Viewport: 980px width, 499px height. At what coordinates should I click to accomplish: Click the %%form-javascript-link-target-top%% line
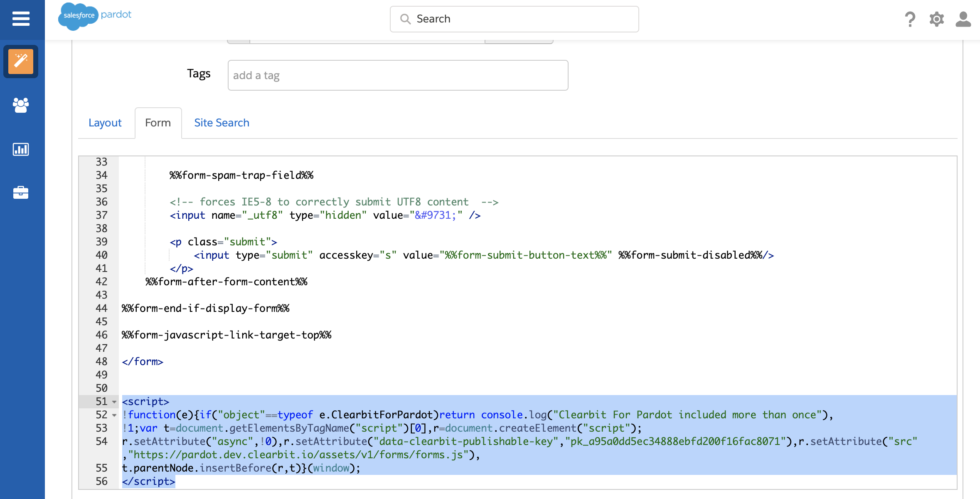227,335
